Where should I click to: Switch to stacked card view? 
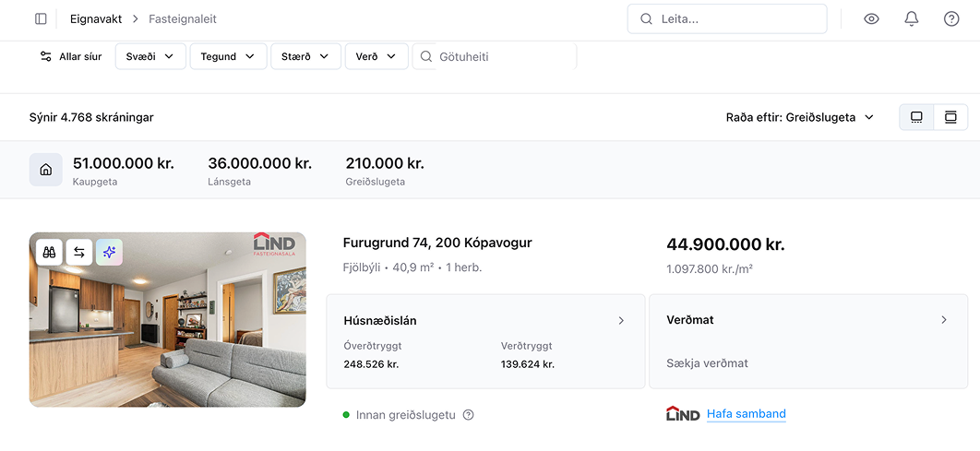pyautogui.click(x=950, y=117)
